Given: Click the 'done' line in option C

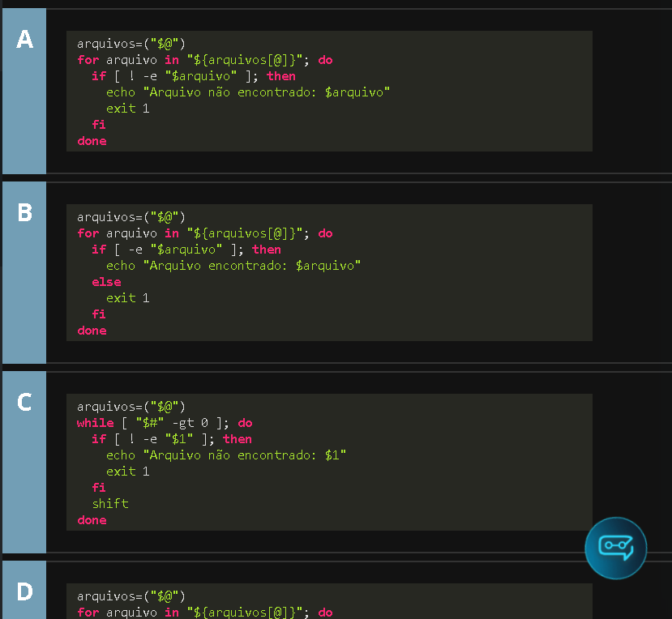Looking at the screenshot, I should coord(92,520).
